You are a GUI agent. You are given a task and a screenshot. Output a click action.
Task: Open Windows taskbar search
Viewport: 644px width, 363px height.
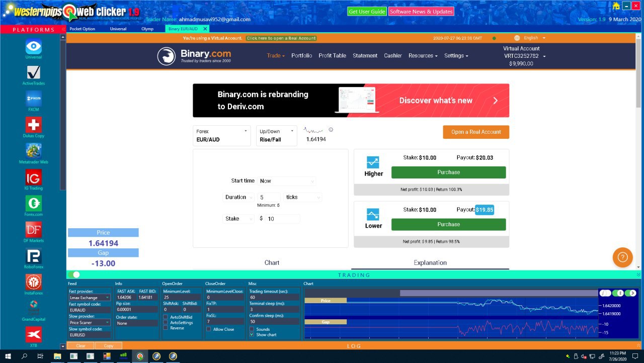[x=24, y=356]
